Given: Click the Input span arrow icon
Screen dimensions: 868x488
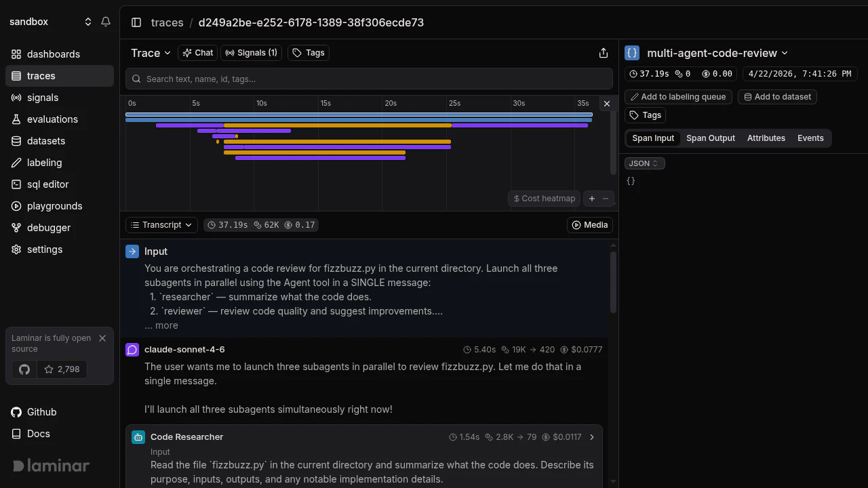Looking at the screenshot, I should [132, 251].
